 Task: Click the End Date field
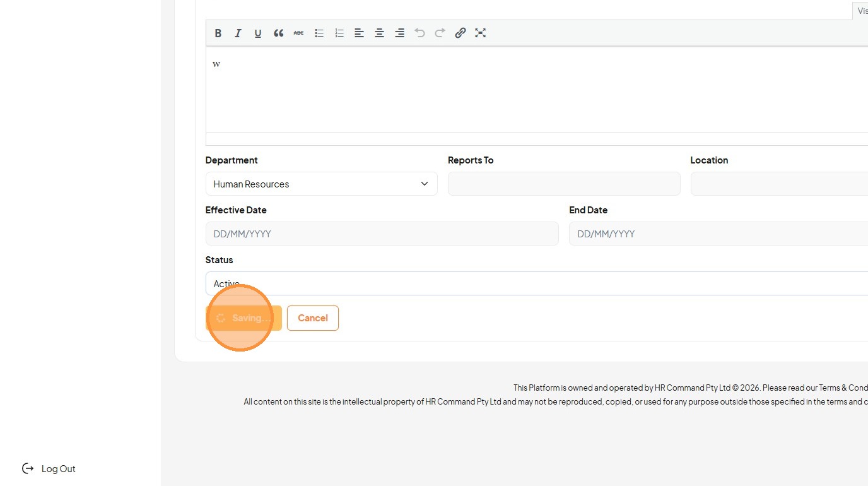(x=718, y=234)
